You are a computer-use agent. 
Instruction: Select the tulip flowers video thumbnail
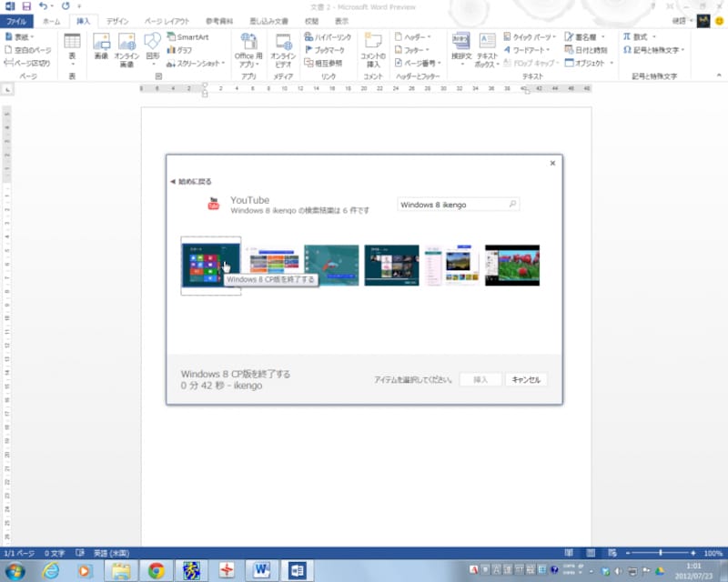click(511, 266)
